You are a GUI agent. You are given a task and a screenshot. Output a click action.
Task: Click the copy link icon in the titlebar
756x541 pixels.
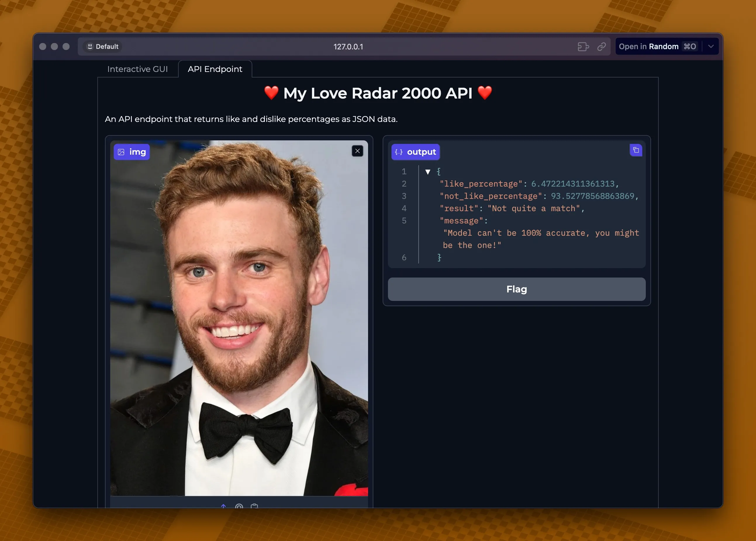pyautogui.click(x=601, y=46)
